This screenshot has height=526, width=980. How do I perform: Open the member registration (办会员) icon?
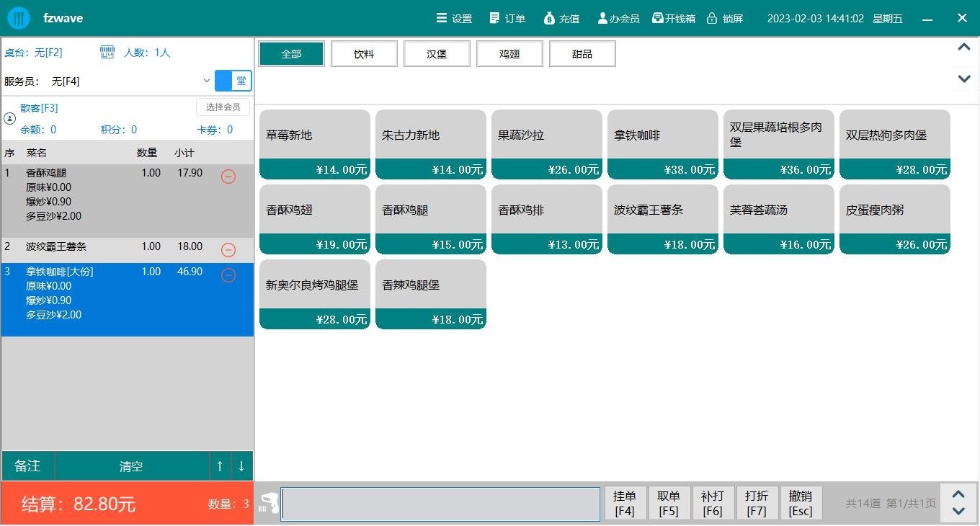602,18
